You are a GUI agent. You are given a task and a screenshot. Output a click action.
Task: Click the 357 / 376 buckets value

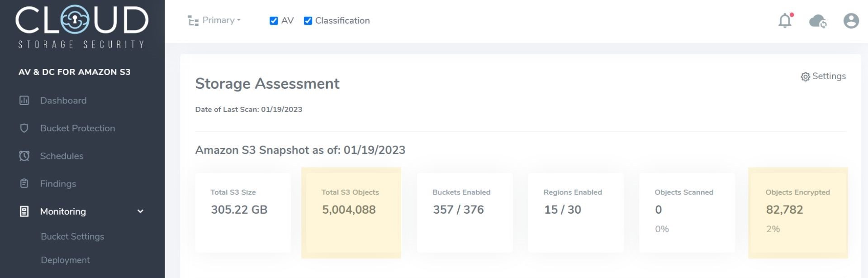(458, 210)
